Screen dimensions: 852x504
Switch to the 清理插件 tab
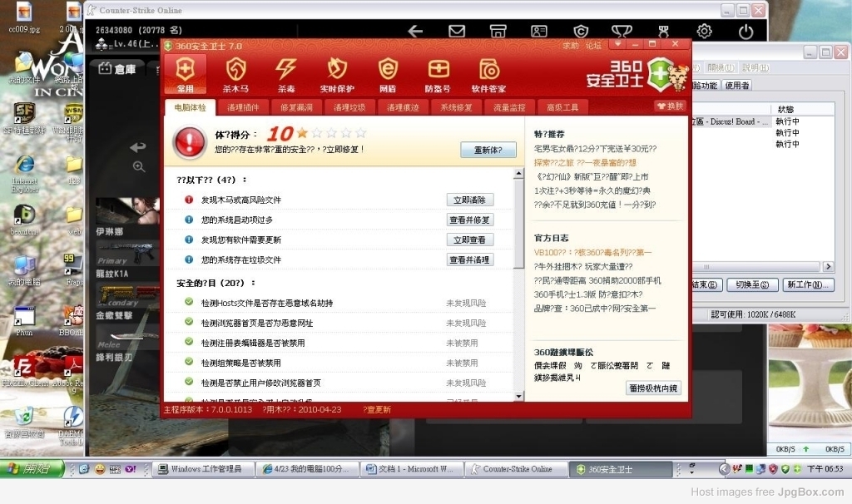[x=243, y=107]
